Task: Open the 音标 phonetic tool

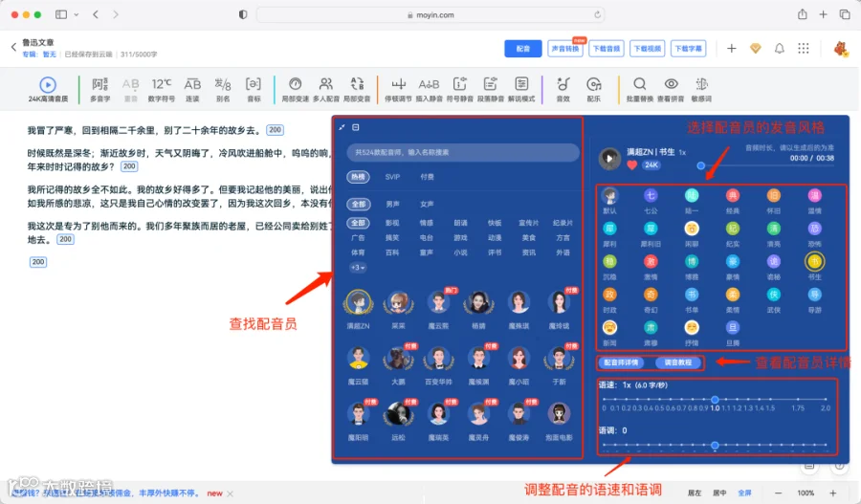Action: tap(254, 89)
